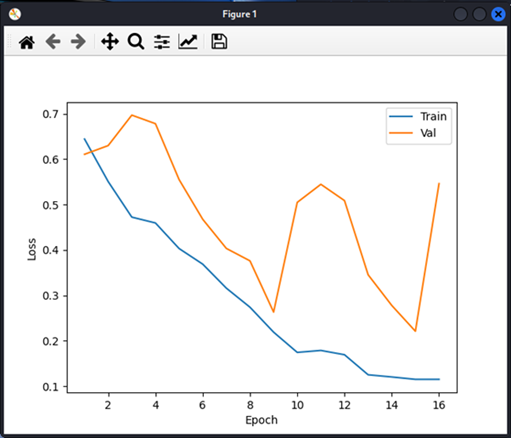Click the y-axis tick label 0.5
The image size is (511, 438).
pos(50,205)
